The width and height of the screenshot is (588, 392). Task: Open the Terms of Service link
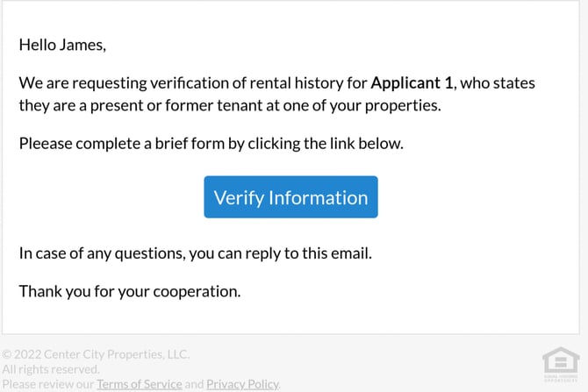pos(139,384)
